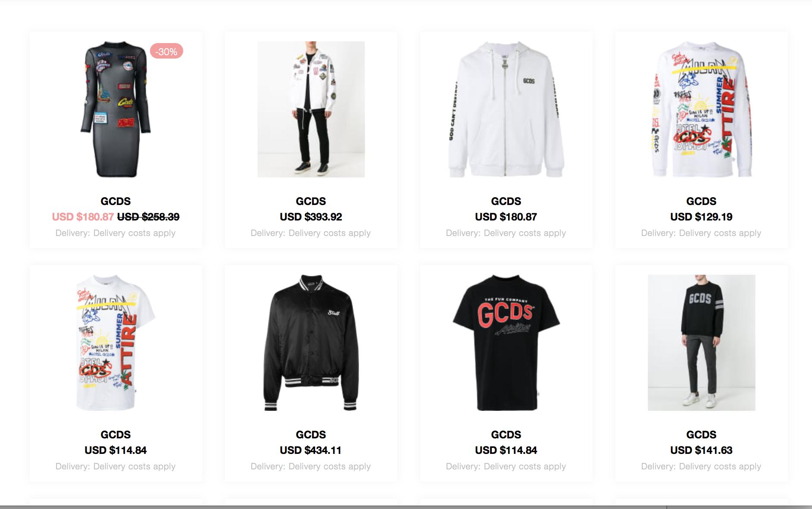
Task: View the black satin bomber jacket image
Action: pos(311,343)
